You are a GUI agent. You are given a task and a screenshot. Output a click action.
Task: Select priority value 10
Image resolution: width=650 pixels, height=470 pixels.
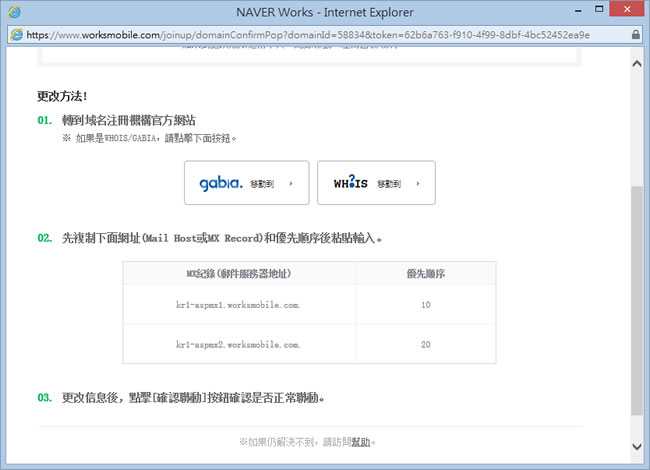point(426,305)
